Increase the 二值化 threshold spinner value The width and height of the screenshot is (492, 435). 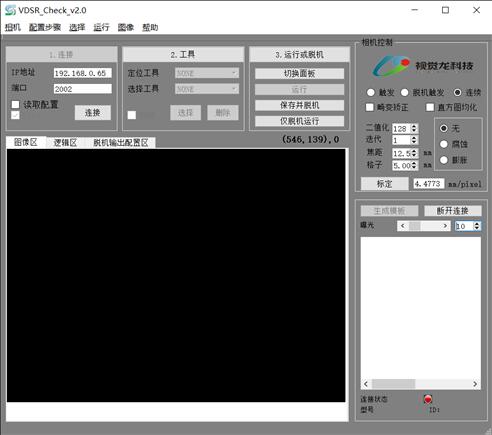pos(414,126)
